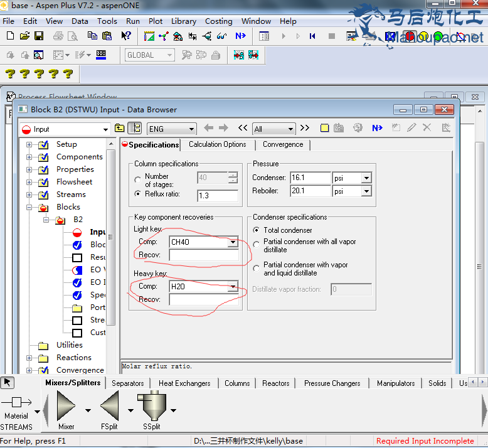Click the Condenser pressure value field
Viewport: 488px width, 448px height.
tap(310, 178)
